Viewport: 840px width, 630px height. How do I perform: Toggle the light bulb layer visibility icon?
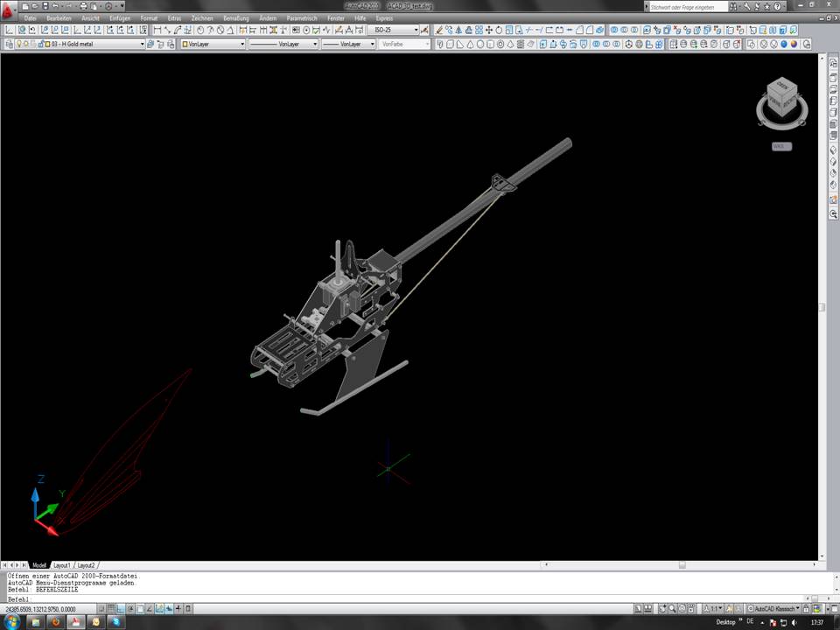click(x=19, y=44)
